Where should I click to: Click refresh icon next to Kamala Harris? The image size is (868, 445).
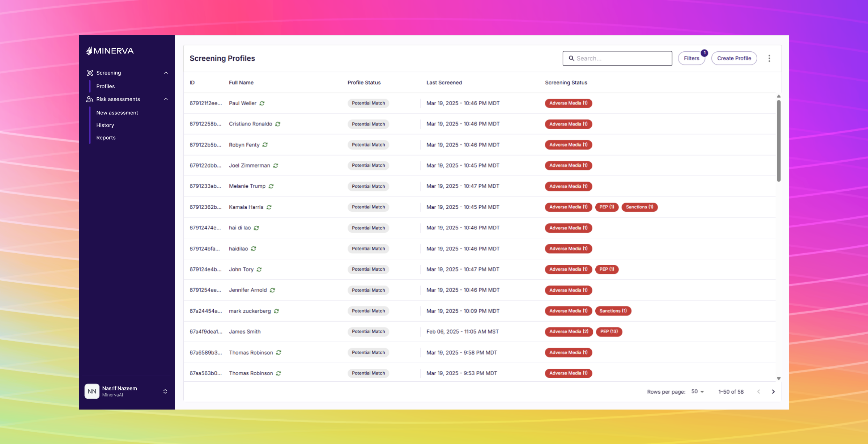click(x=269, y=207)
